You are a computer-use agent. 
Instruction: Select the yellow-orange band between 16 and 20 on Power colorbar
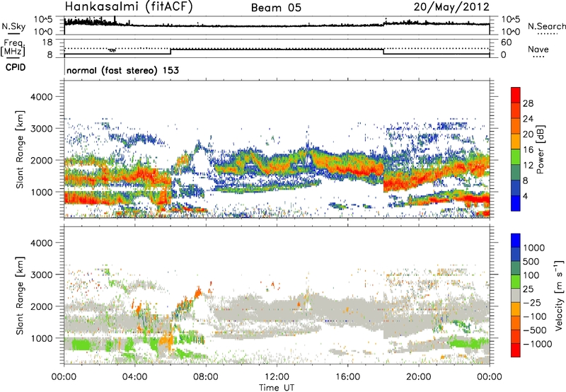coord(516,142)
